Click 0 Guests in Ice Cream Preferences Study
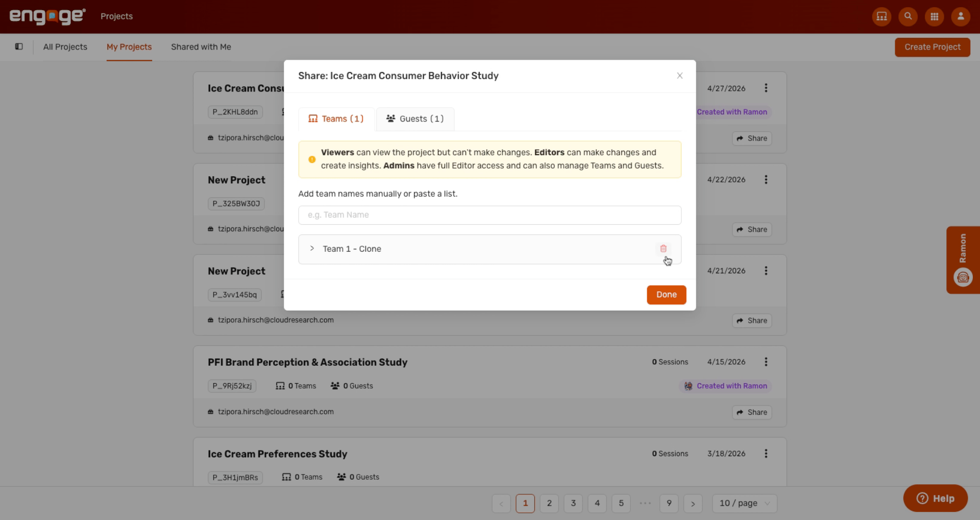The height and width of the screenshot is (520, 980). (x=358, y=477)
